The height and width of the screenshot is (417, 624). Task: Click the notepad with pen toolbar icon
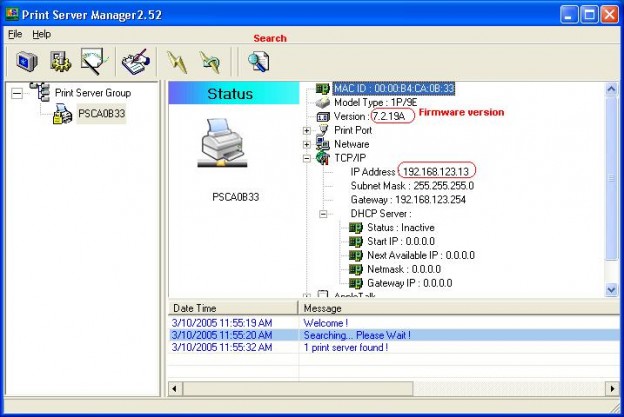133,62
